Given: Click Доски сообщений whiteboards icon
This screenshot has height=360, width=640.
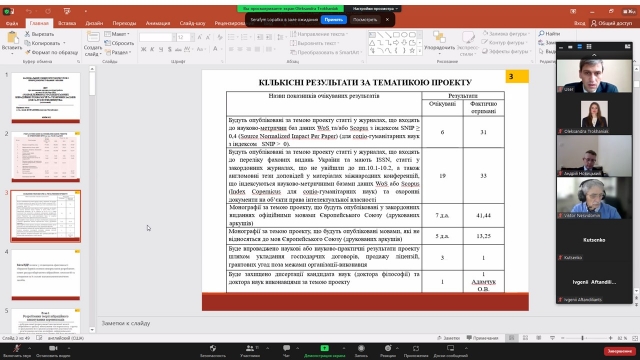Looking at the screenshot, I should (450, 348).
